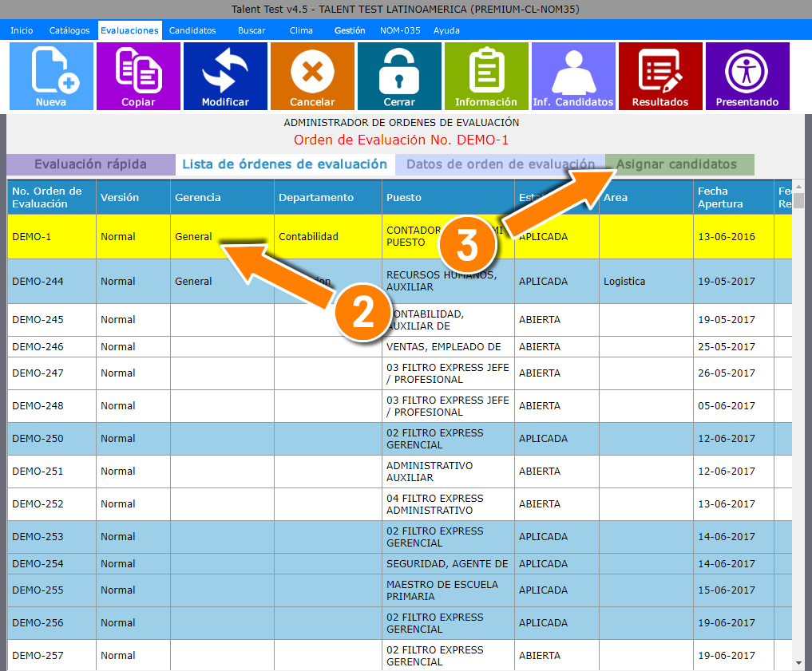Click the Departamento column header

pyautogui.click(x=328, y=197)
